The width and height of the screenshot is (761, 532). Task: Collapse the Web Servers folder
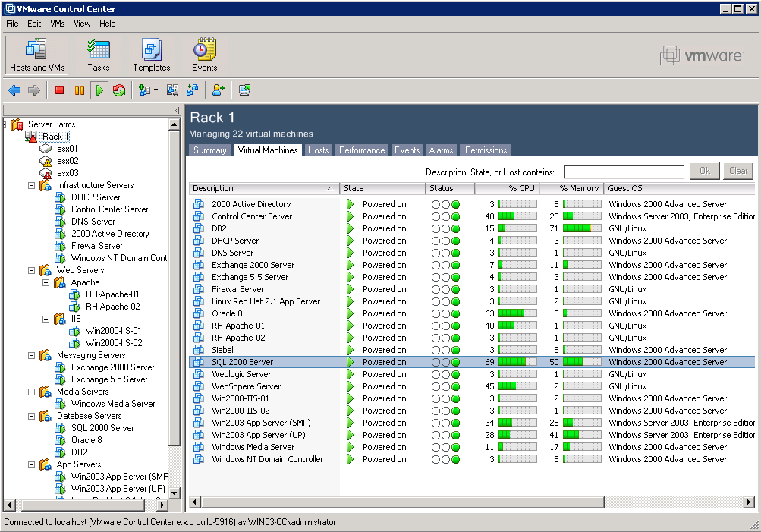32,270
